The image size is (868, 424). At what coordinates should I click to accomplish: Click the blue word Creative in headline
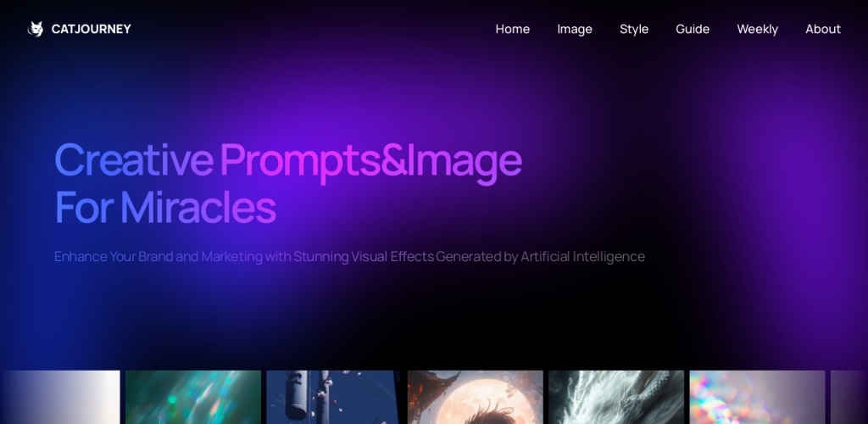tap(133, 159)
